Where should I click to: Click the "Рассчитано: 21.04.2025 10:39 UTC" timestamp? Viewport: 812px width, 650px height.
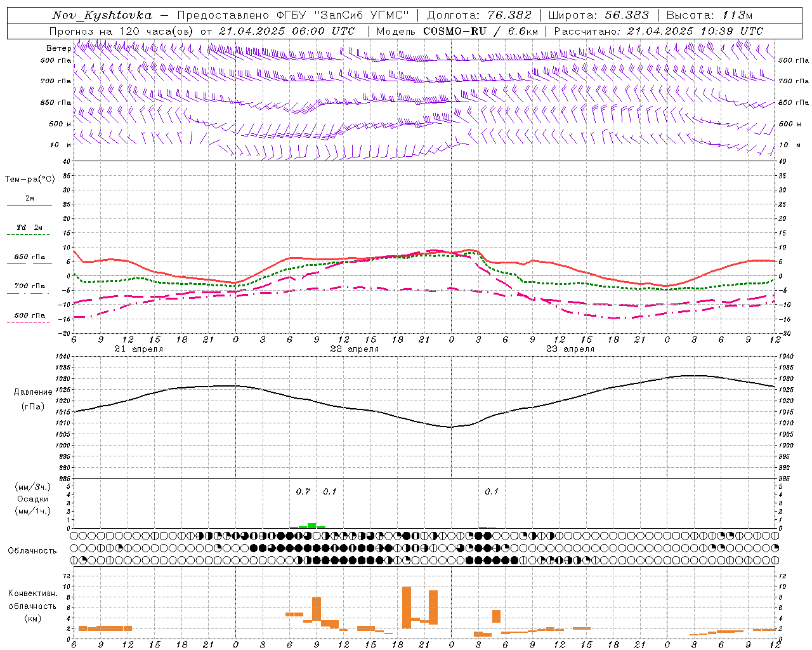tap(658, 31)
